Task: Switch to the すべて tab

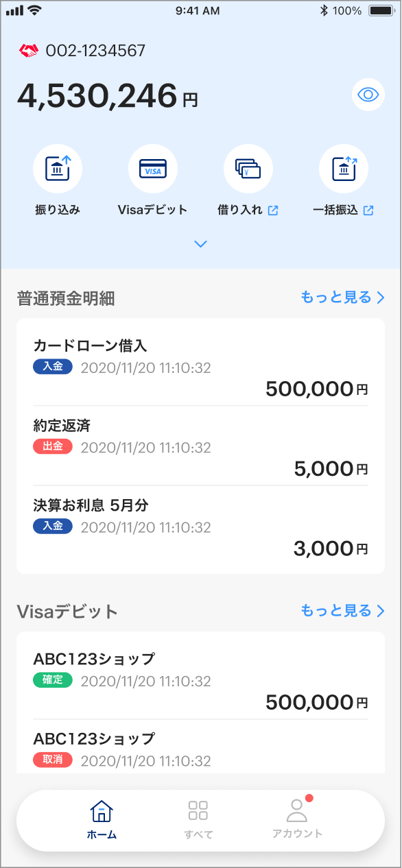Action: [198, 820]
